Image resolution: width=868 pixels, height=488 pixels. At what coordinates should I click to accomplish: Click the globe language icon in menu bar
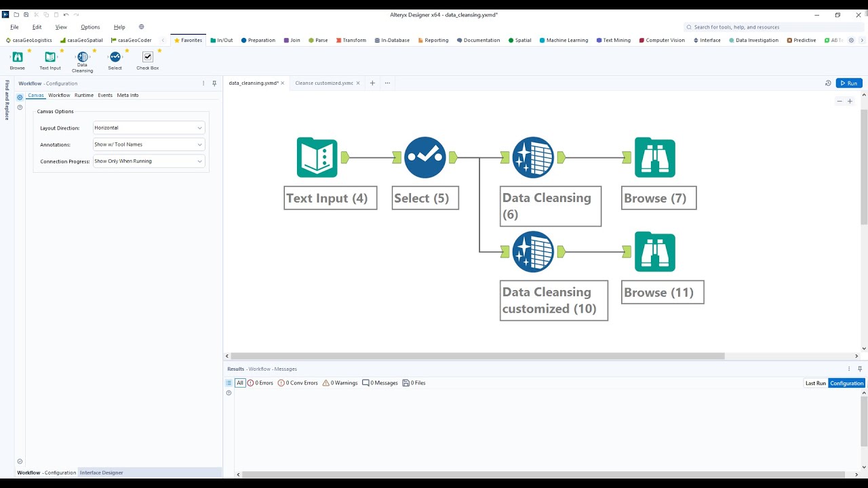(142, 27)
